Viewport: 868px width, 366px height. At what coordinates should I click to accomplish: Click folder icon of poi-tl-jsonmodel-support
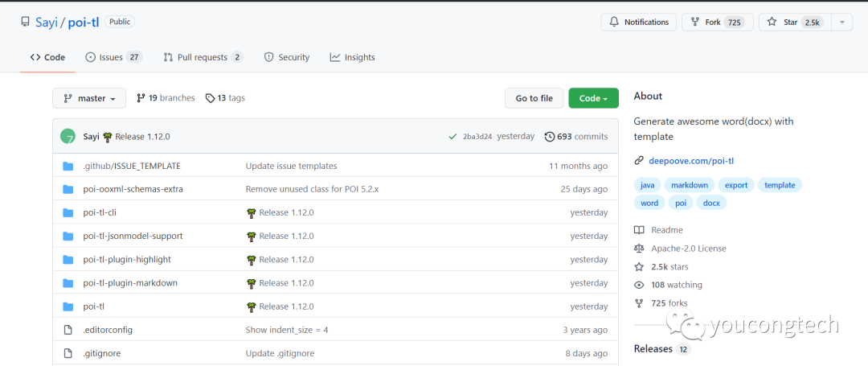(68, 236)
